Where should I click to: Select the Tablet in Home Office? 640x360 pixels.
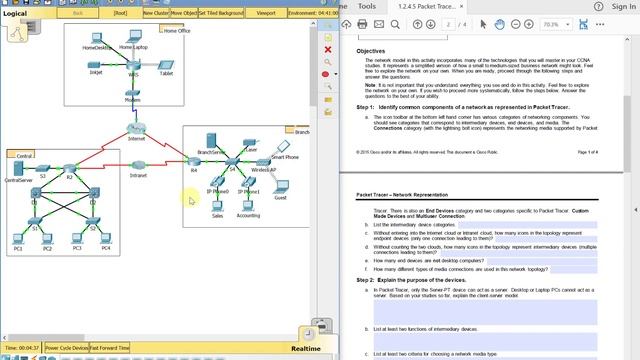click(x=166, y=65)
